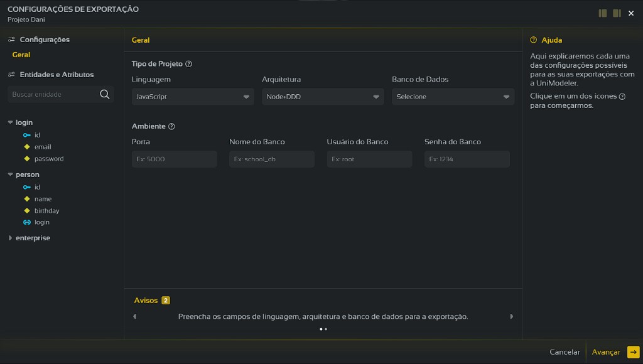643x364 pixels.
Task: Click the diamond icon next to name
Action: 27,199
